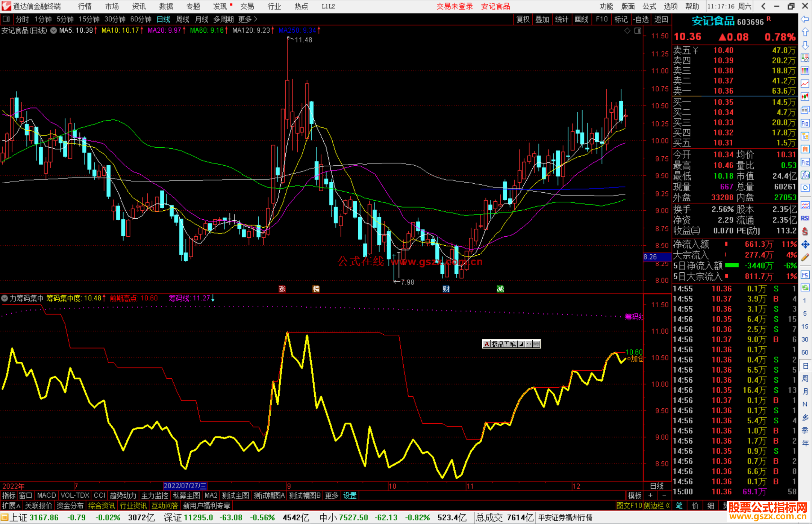Open the 行情 menu
The image size is (812, 524).
pyautogui.click(x=85, y=6)
